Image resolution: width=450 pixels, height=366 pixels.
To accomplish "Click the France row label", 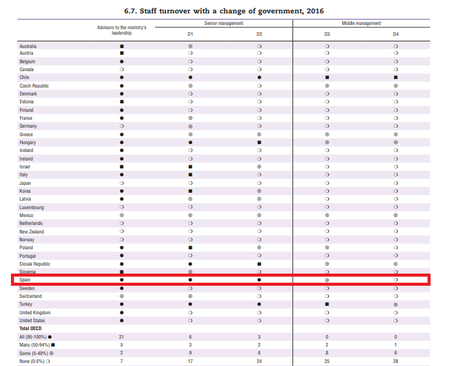I will tap(26, 118).
